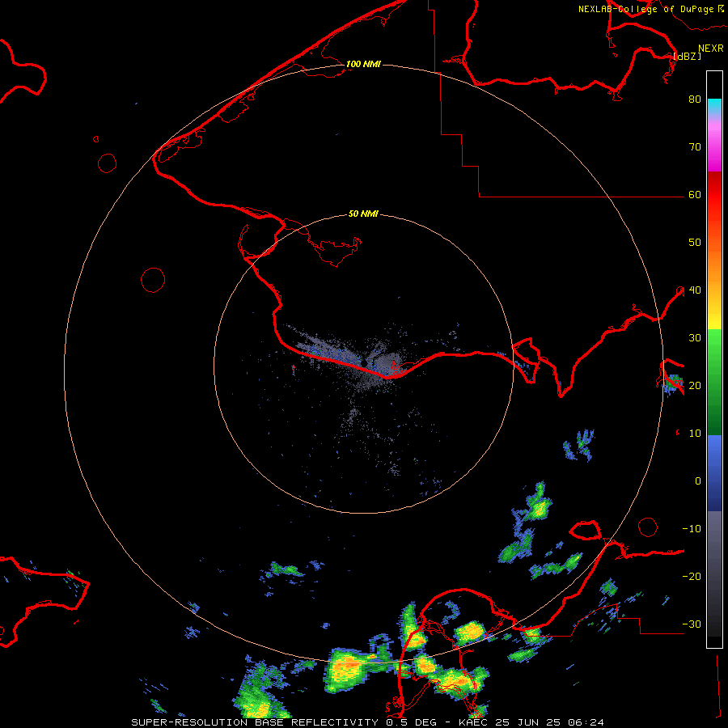Click the 30 value on the dBZ scale
The height and width of the screenshot is (728, 728).
[695, 338]
